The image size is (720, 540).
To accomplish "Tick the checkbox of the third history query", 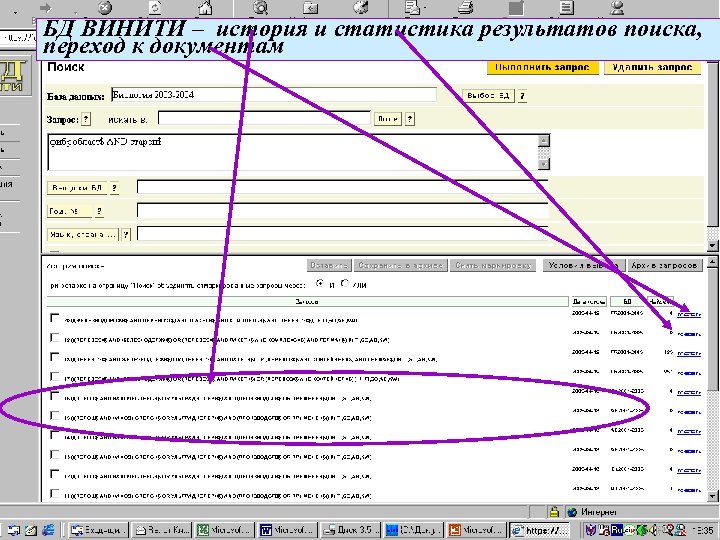I will [x=55, y=357].
